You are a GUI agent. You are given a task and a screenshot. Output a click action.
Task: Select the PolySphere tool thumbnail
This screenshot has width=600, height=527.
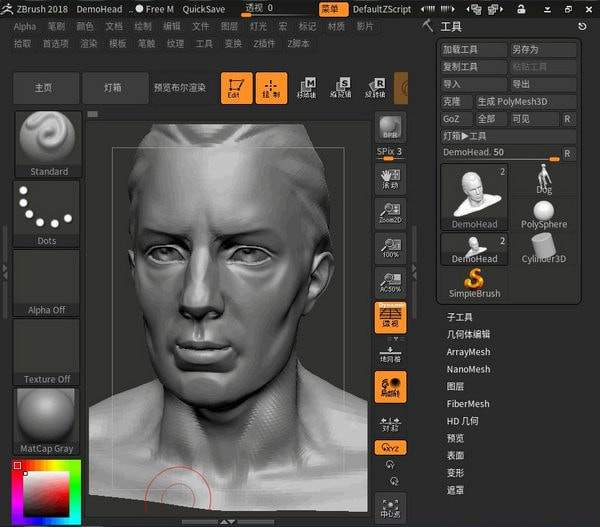tap(543, 213)
